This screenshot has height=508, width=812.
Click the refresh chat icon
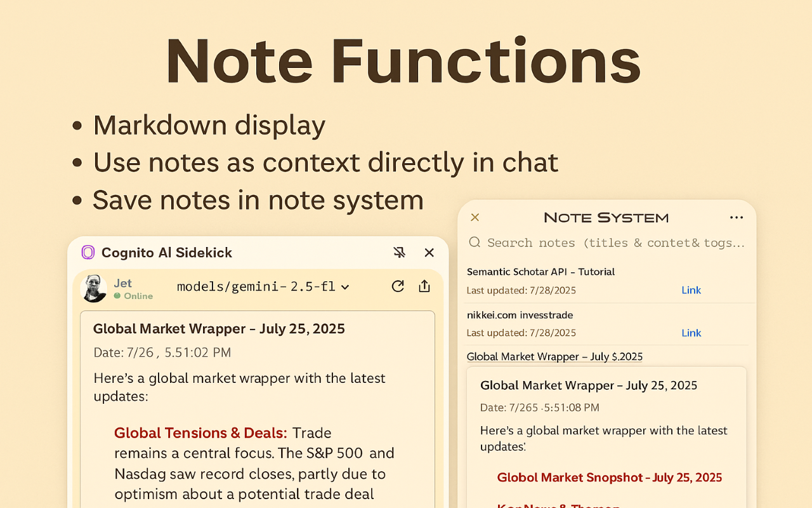pos(398,286)
